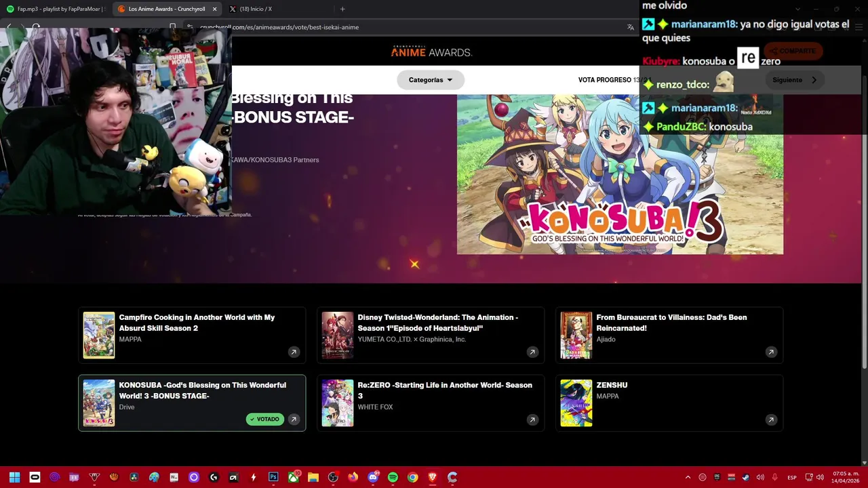Click the VOTA PROGRESO text
The height and width of the screenshot is (488, 868).
click(x=604, y=80)
